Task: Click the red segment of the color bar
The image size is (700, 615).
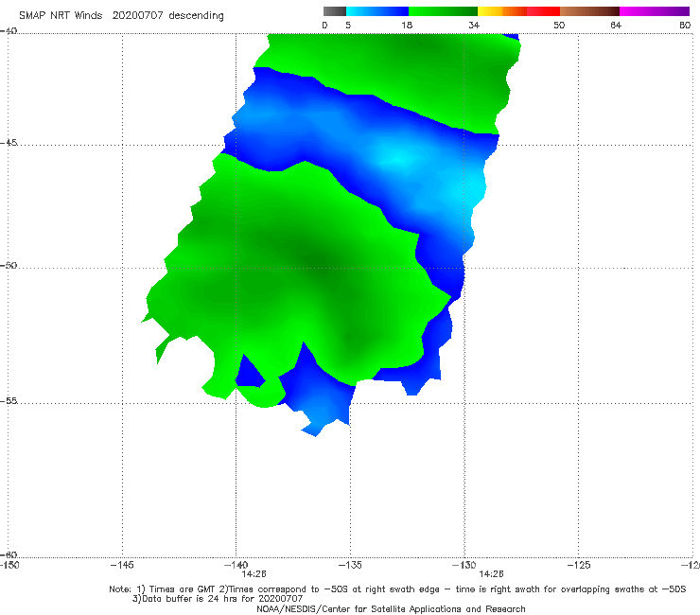Action: [543, 11]
